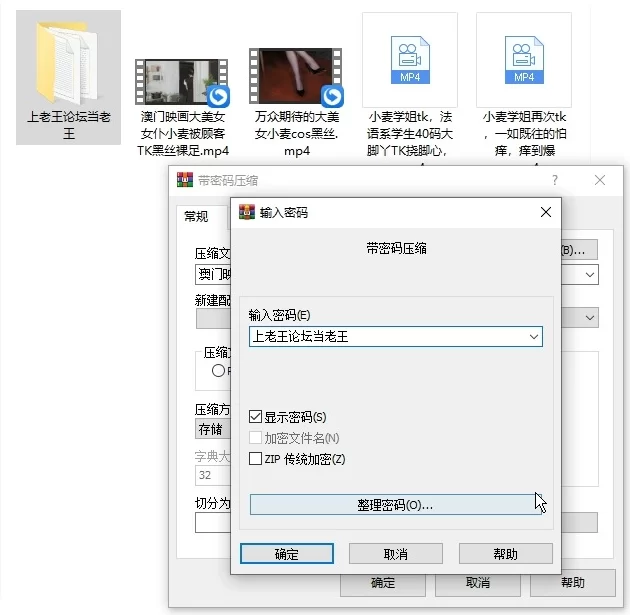Click 帮助 in the 输入密码 dialog
Viewport: 630px width, 615px height.
tap(505, 554)
